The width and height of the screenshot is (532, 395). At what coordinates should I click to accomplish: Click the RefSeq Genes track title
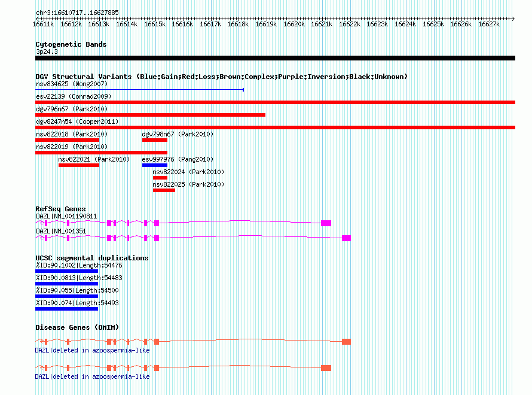60,209
